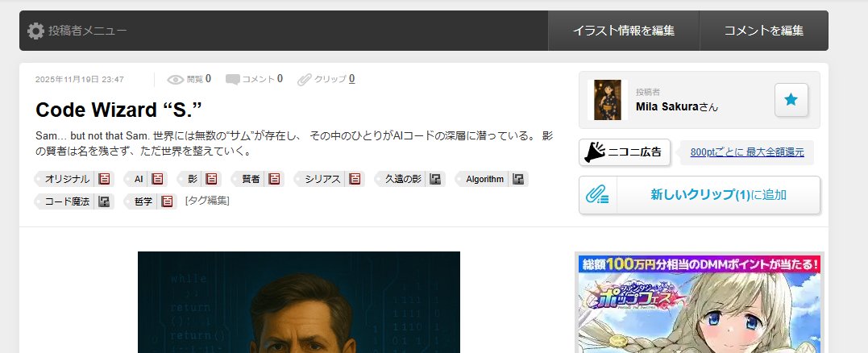The image size is (868, 353).
Task: Click the 影 tag
Action: point(193,179)
